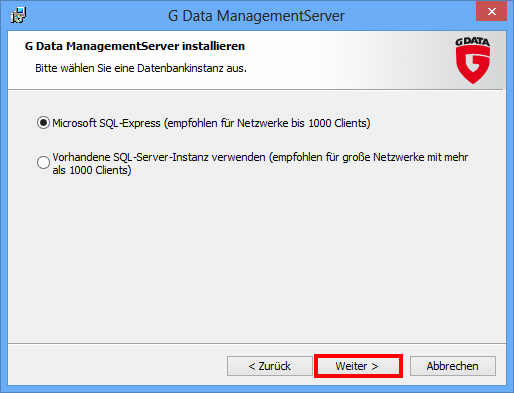Image resolution: width=514 pixels, height=393 pixels.
Task: Click the 'Bitte wählen Sie eine Datenbankinstanz aus.' text
Action: [x=141, y=68]
